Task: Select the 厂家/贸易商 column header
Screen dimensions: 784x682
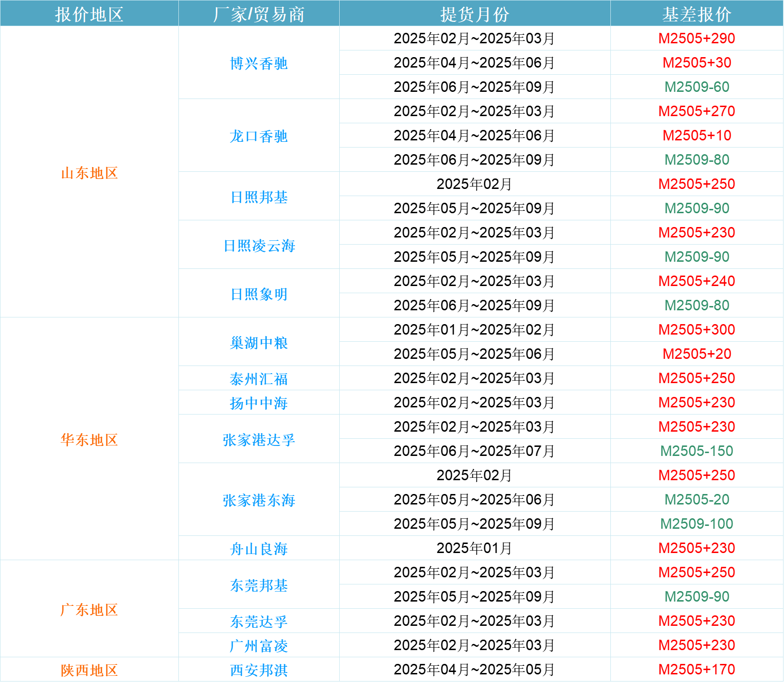Action: [x=259, y=14]
